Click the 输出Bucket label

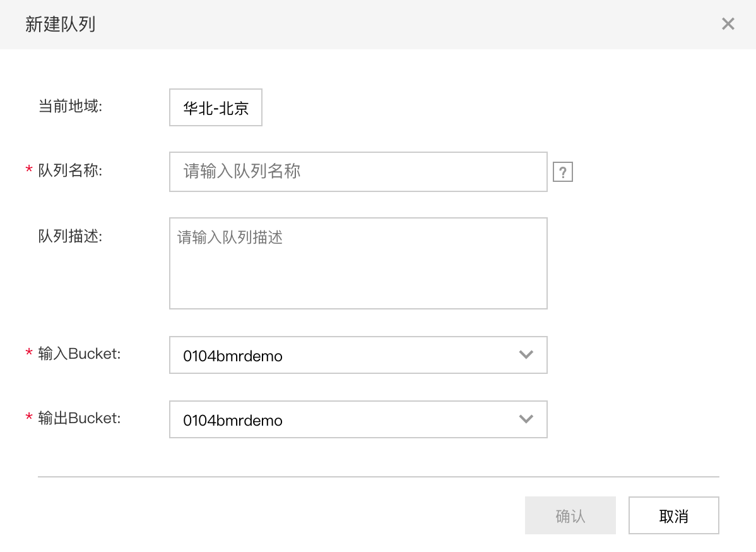pyautogui.click(x=79, y=418)
